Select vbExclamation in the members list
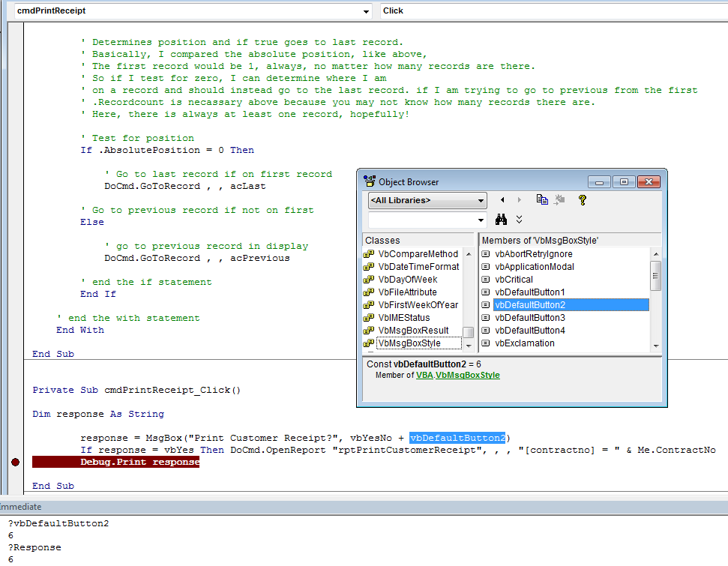The image size is (728, 566). tap(525, 343)
